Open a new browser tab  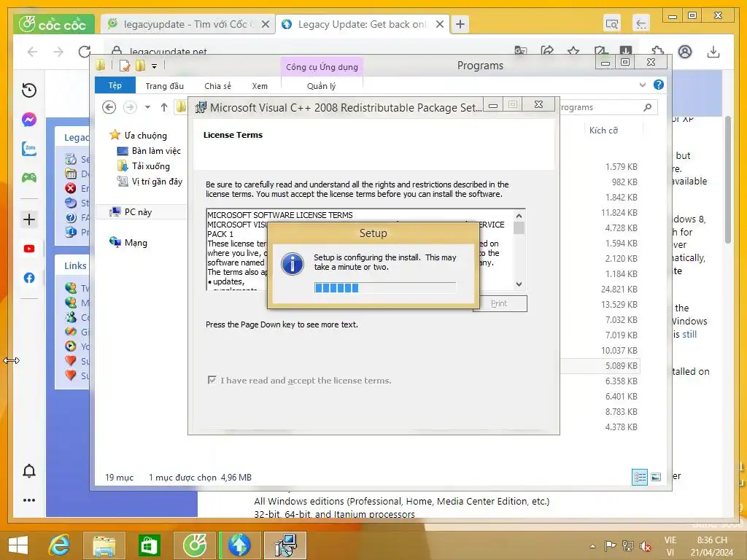tap(460, 24)
